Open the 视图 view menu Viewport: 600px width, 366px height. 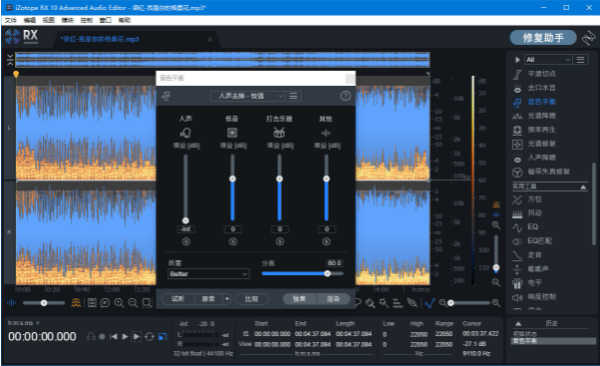click(48, 20)
